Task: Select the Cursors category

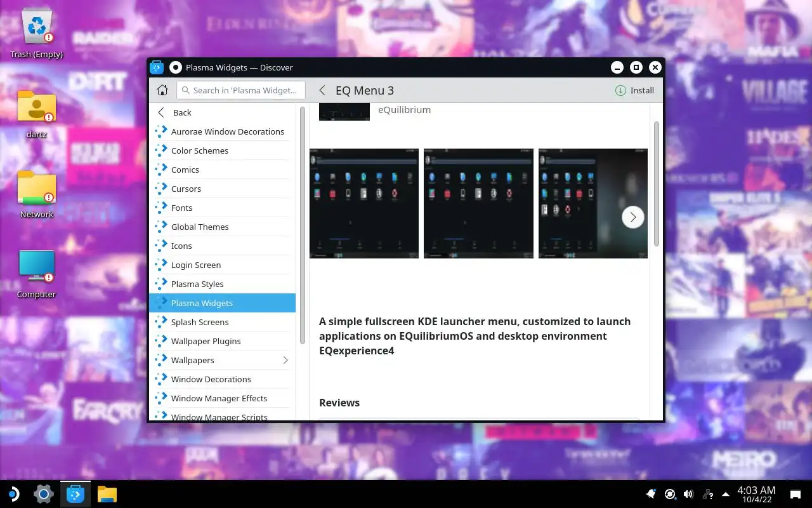Action: click(x=223, y=189)
